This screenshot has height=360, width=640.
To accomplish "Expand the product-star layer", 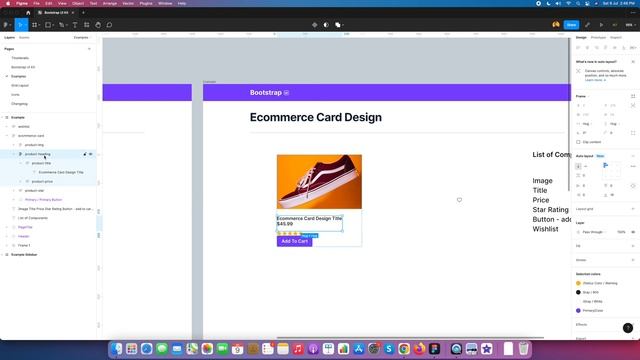I will tap(14, 191).
